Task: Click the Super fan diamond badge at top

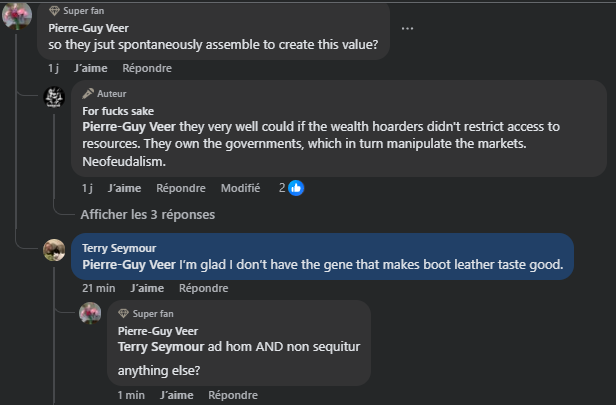Action: (x=55, y=10)
